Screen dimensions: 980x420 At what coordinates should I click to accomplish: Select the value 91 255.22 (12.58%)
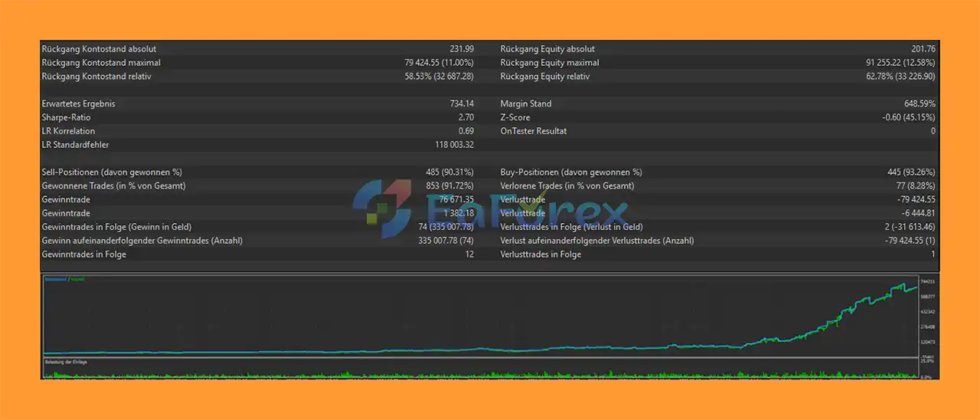[900, 63]
